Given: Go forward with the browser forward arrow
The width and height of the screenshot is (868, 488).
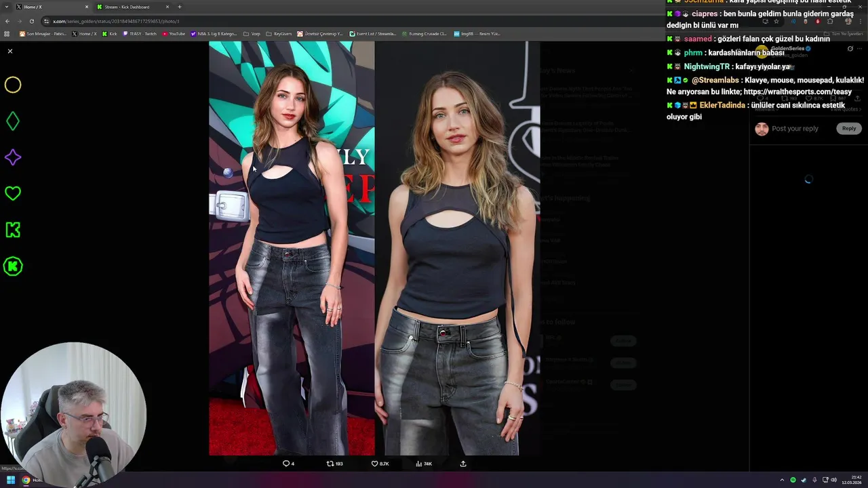Looking at the screenshot, I should pos(20,21).
